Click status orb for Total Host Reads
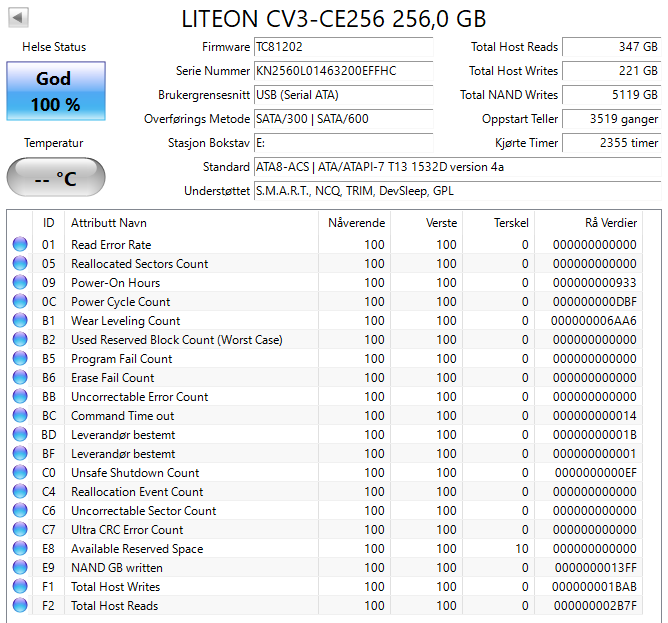Image resolution: width=668 pixels, height=623 pixels. click(x=20, y=605)
